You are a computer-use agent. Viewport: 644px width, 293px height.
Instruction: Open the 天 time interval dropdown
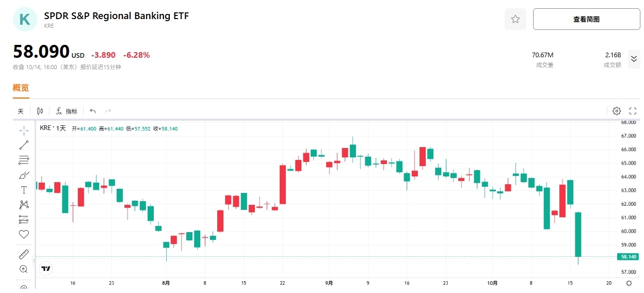(x=21, y=111)
